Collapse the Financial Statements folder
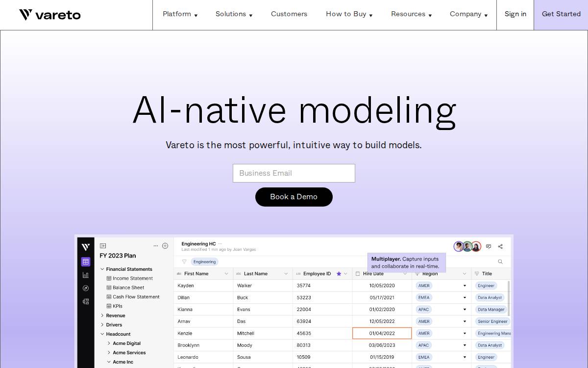The image size is (588, 368). click(x=102, y=269)
